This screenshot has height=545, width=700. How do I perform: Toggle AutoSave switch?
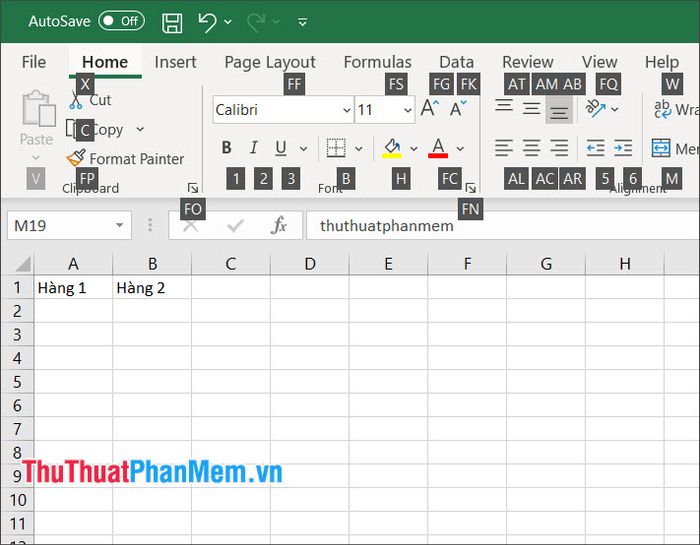[x=121, y=21]
